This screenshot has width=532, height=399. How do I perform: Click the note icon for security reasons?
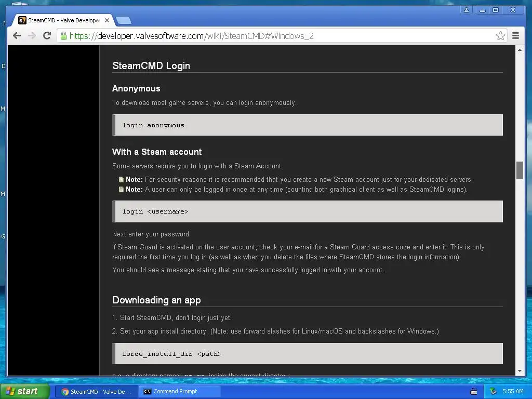tap(121, 179)
